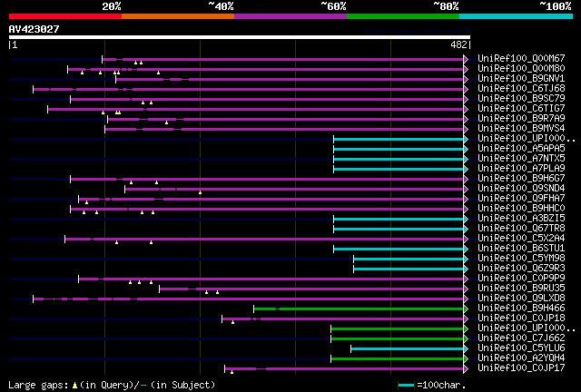Image resolution: width=581 pixels, height=392 pixels.
Task: Open the UniRef100_B6STU1 hit label
Action: click(521, 249)
